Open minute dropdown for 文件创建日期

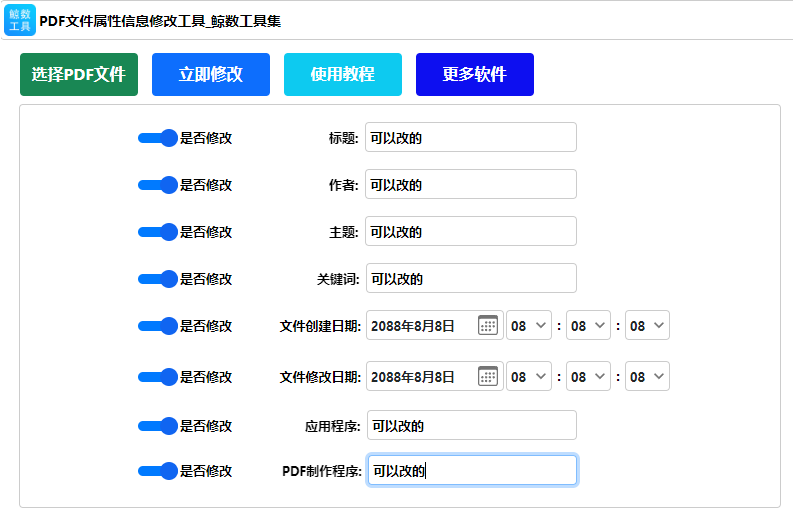tap(588, 325)
